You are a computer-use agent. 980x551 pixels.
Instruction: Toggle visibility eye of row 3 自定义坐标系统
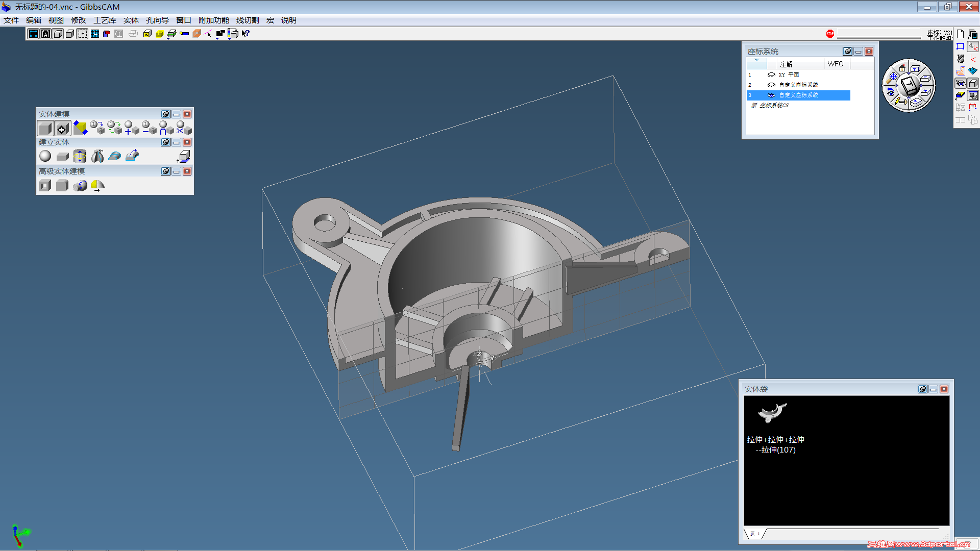771,95
